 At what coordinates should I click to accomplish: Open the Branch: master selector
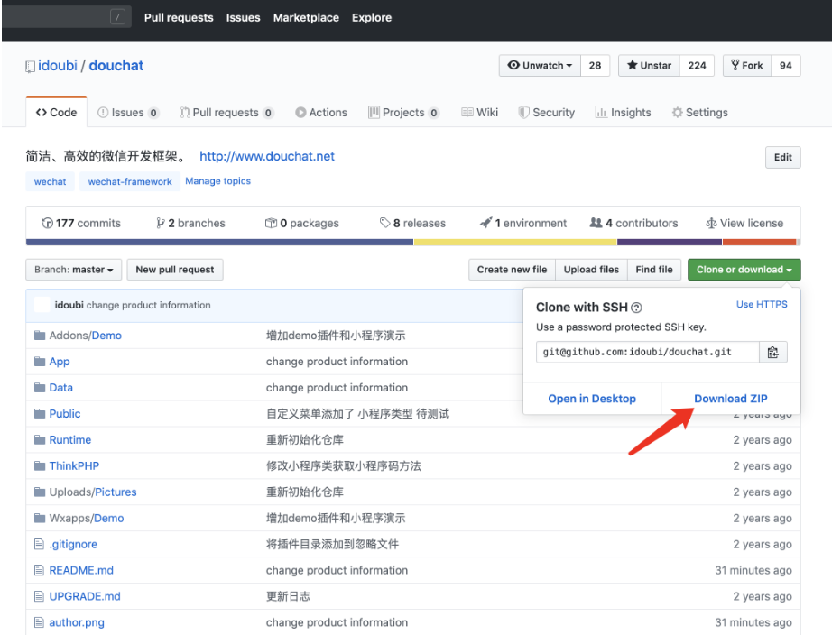click(74, 270)
